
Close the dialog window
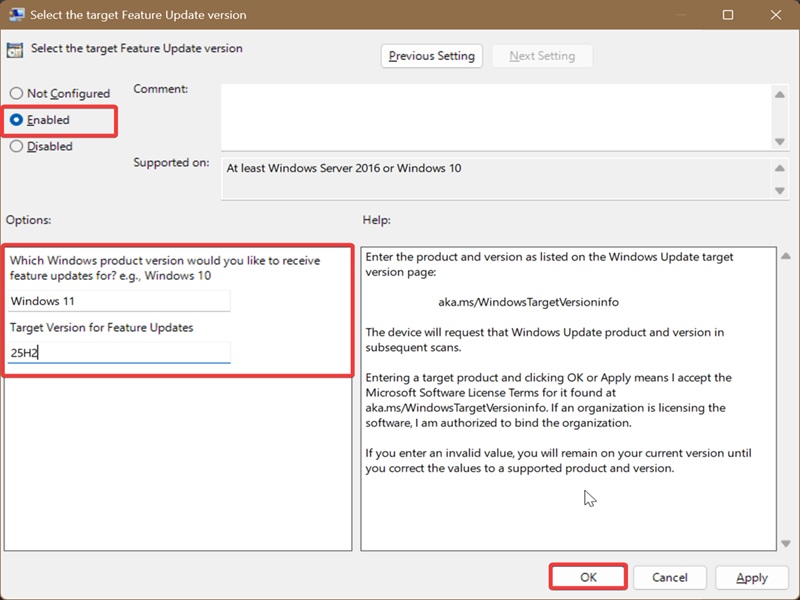pos(776,15)
